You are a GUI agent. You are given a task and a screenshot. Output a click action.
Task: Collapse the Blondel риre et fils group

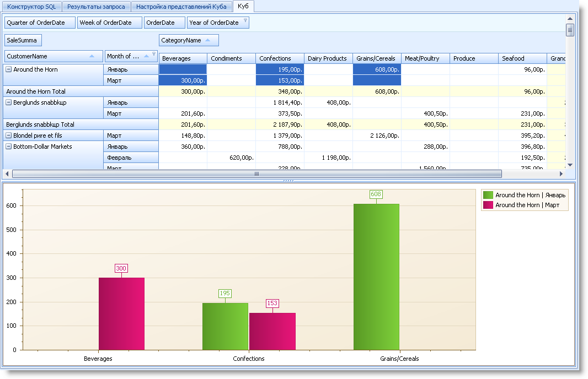point(8,136)
